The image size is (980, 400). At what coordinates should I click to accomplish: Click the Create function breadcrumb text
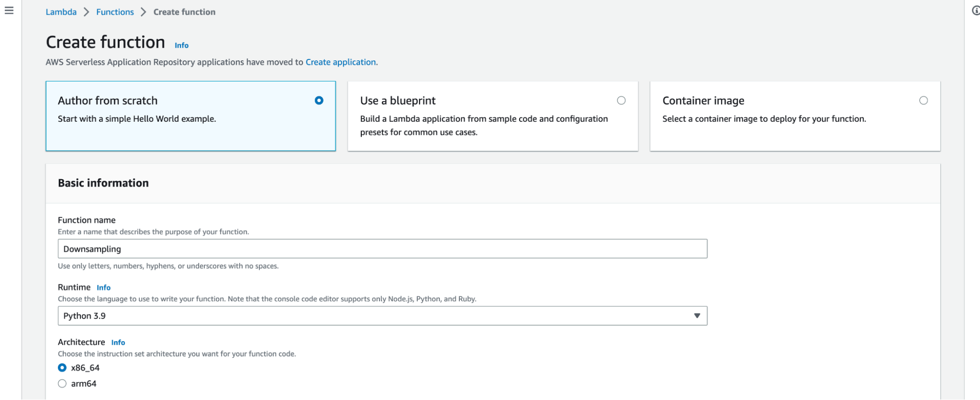184,12
